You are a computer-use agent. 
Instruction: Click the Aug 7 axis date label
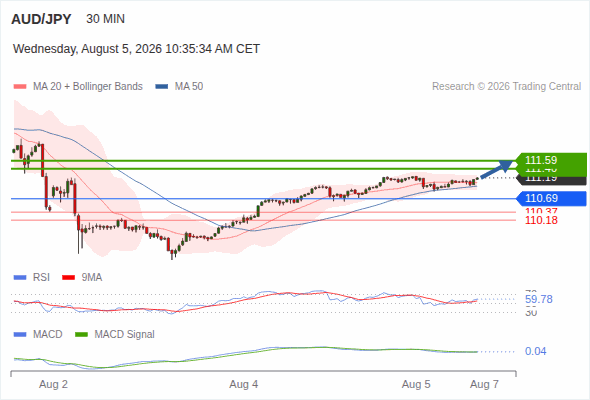pos(484,384)
